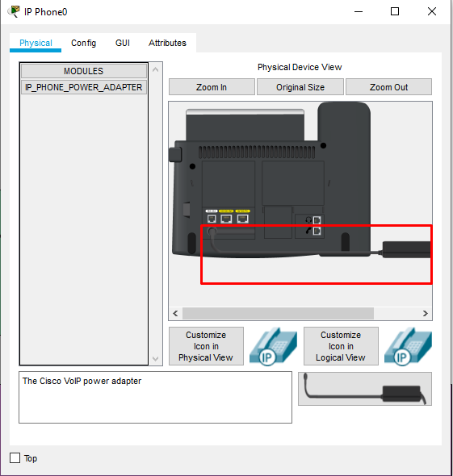The image size is (453, 476).
Task: Click the power jack on the phone back
Action: coord(212,232)
